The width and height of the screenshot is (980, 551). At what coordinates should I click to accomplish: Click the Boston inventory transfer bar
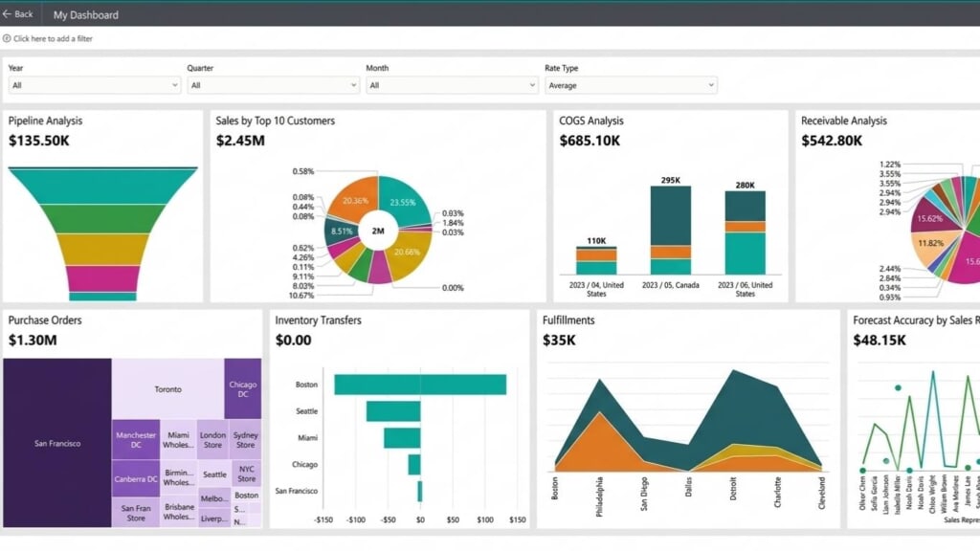420,385
